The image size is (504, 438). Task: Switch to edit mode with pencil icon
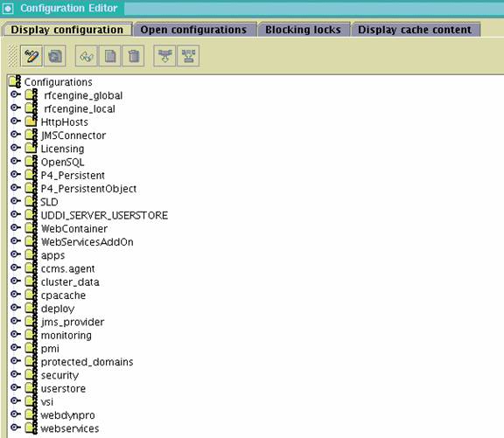31,56
